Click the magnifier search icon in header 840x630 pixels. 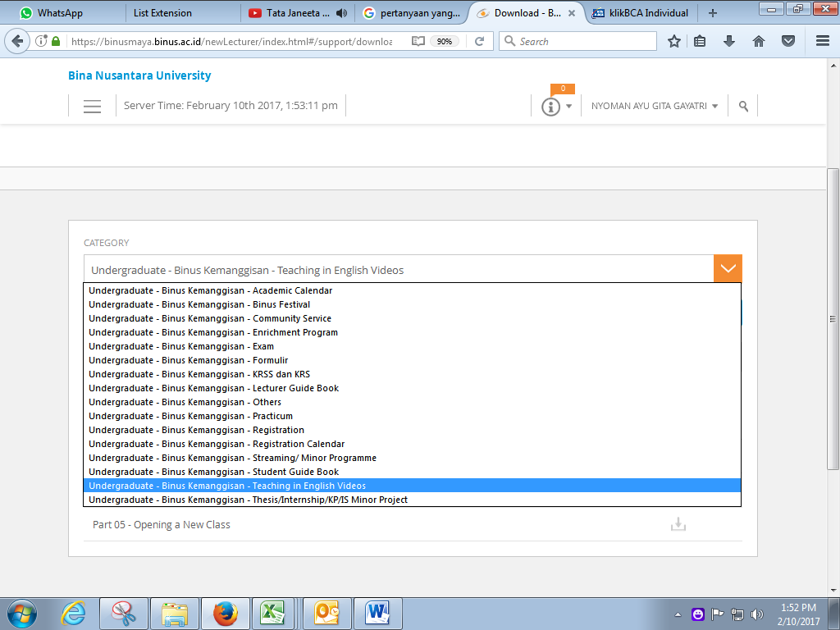point(743,106)
